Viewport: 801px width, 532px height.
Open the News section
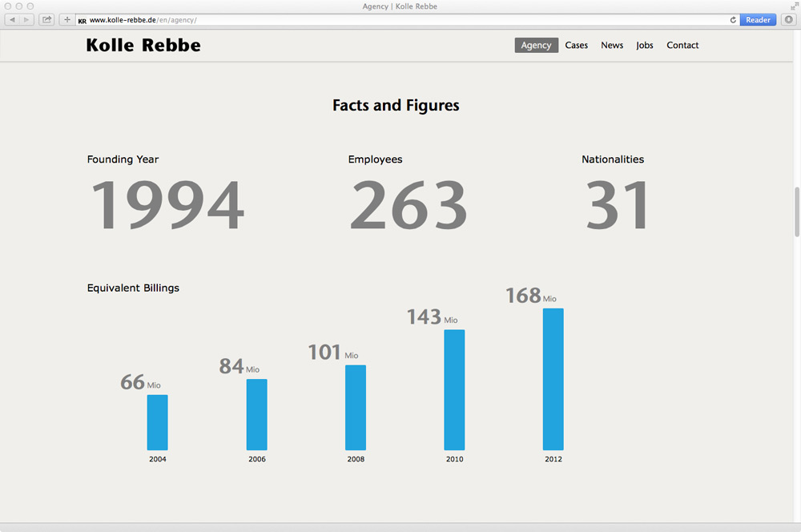(612, 46)
